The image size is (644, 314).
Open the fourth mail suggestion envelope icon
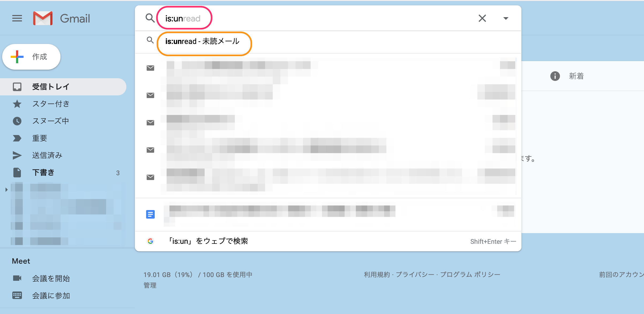(150, 150)
